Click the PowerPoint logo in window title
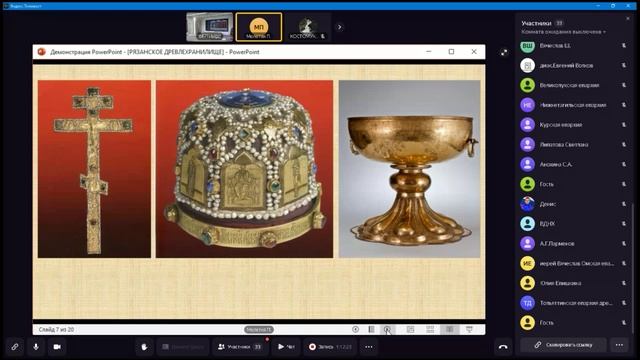 point(41,52)
